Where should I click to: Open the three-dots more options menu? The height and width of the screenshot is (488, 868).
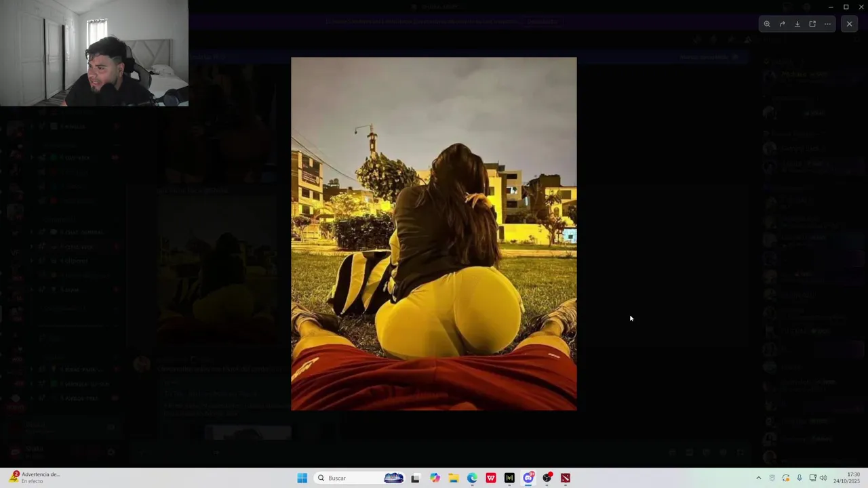(x=827, y=24)
